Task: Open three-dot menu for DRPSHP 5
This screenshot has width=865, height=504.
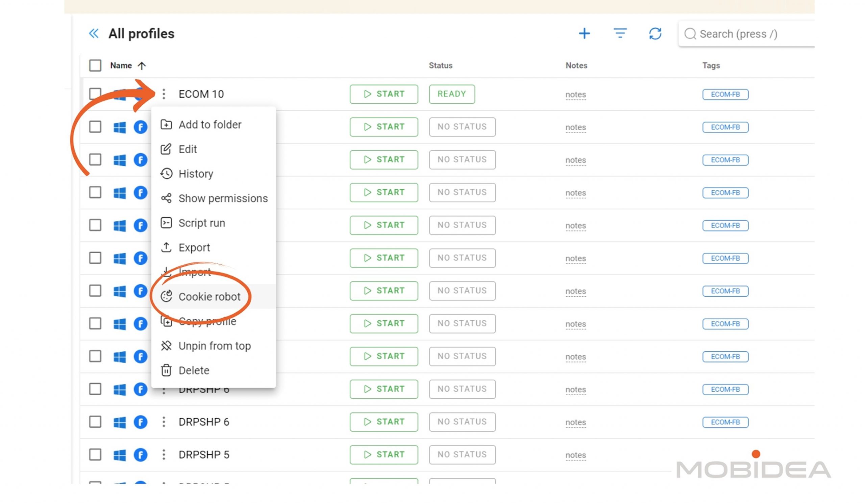Action: (x=164, y=455)
